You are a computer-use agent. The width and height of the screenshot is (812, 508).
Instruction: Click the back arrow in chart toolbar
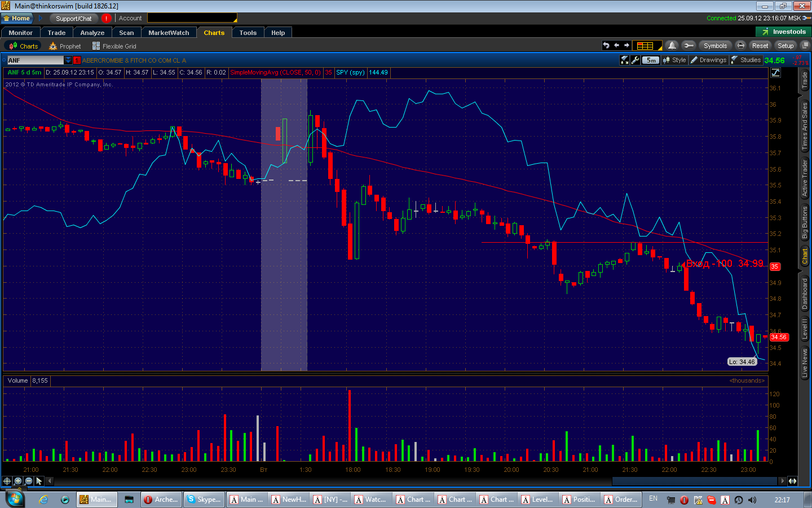(x=616, y=46)
